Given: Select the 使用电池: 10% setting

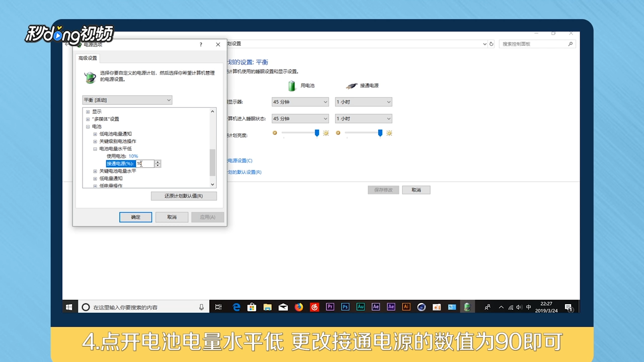Looking at the screenshot, I should coord(122,156).
